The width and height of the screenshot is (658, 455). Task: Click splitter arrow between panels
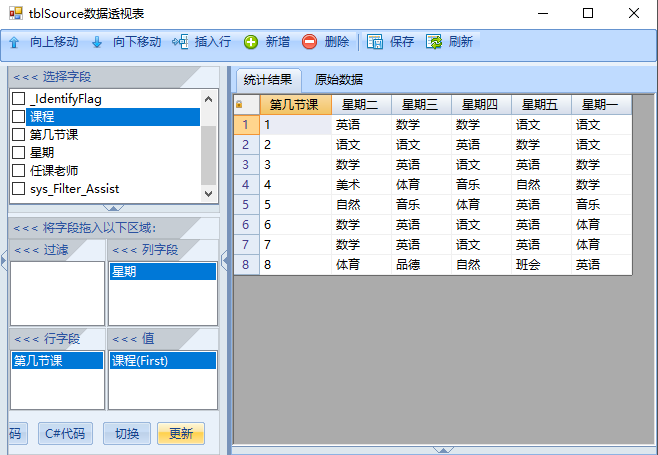coord(225,261)
